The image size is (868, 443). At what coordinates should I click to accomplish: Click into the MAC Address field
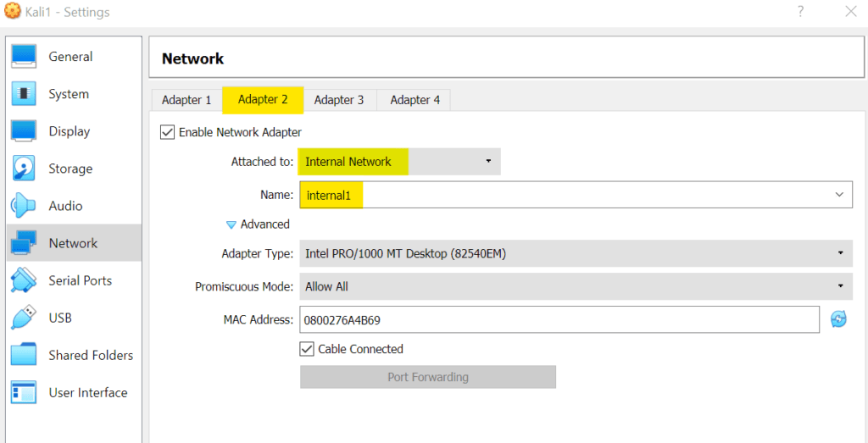(x=559, y=319)
